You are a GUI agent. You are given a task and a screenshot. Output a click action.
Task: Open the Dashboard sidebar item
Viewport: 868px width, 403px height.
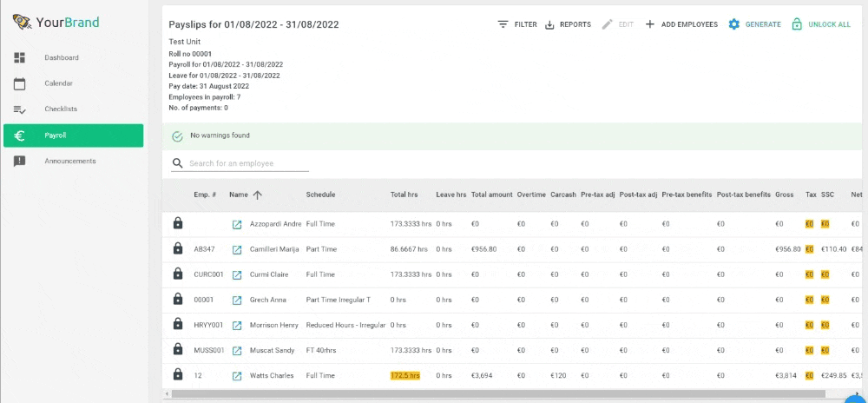[x=73, y=57]
